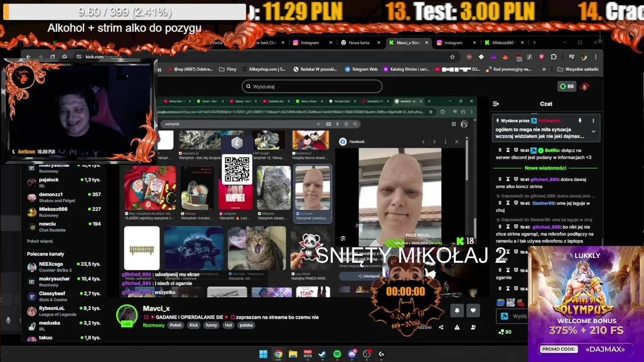Open the Mlekosz666 channel in sidebar
Viewport: 644px width, 362px height.
64,212
